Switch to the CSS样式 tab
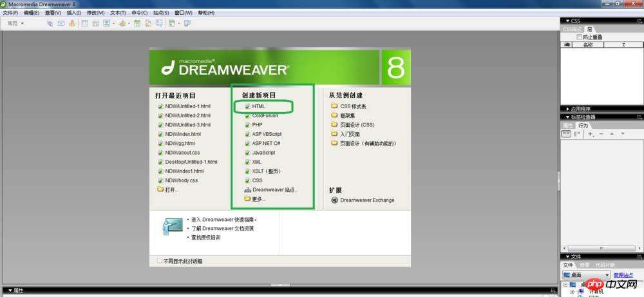The image size is (644, 297). click(572, 29)
